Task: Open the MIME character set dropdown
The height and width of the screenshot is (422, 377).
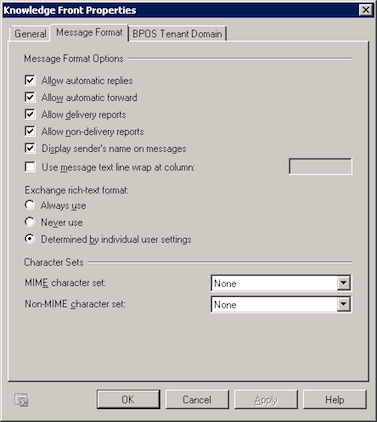Action: tap(343, 283)
